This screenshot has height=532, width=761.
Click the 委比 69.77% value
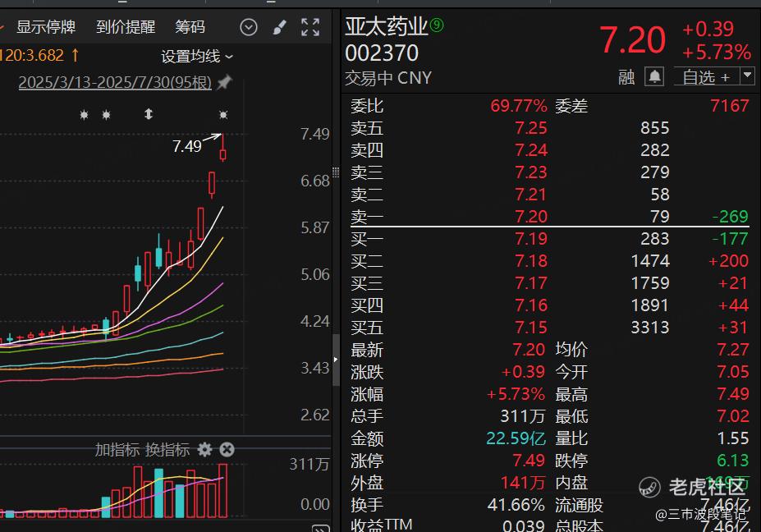(x=518, y=106)
